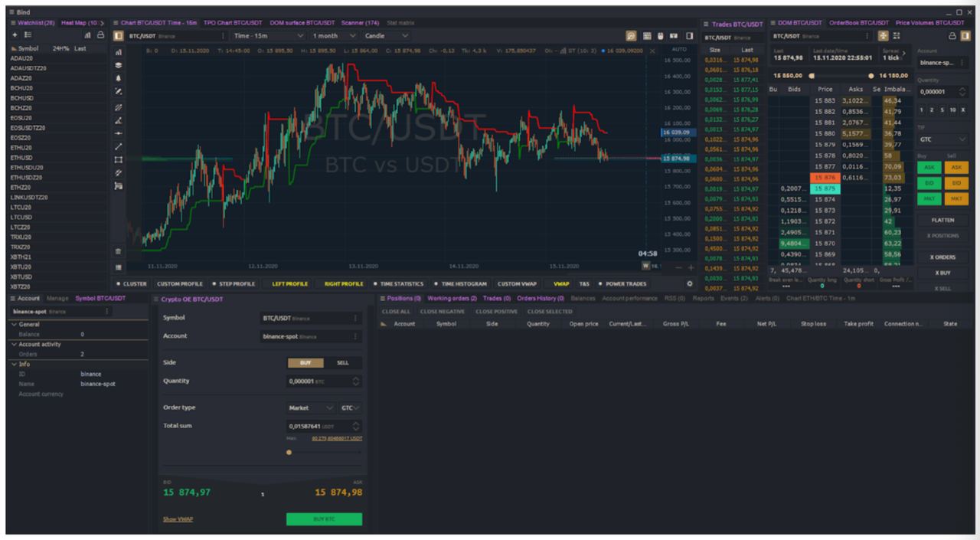Switch to the OrderBook BTC/USDT tab

tap(859, 23)
